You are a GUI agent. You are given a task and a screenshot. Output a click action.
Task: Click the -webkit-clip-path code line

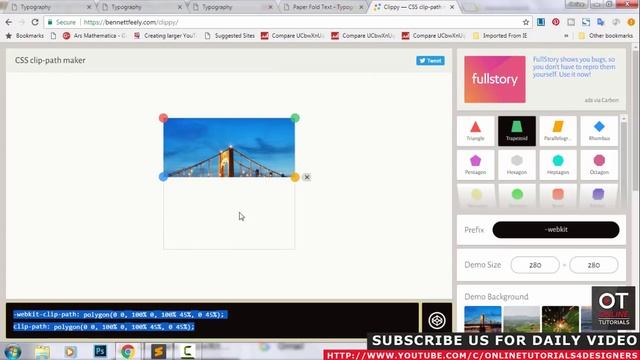coord(119,315)
